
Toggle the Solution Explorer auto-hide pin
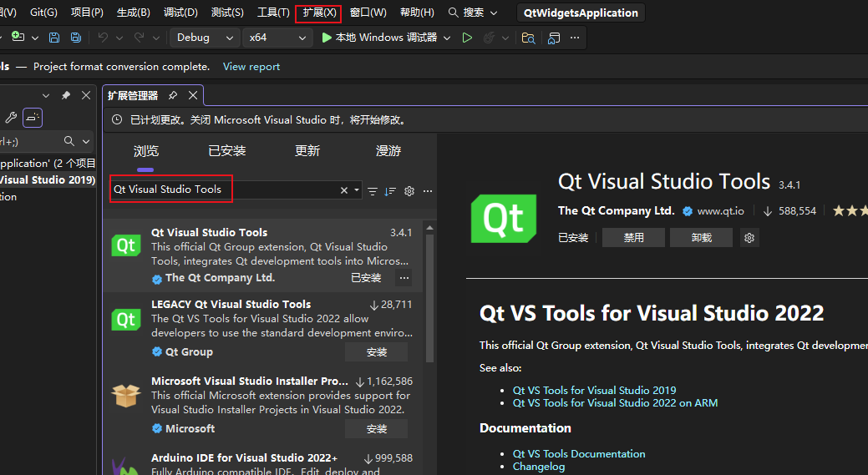click(66, 95)
